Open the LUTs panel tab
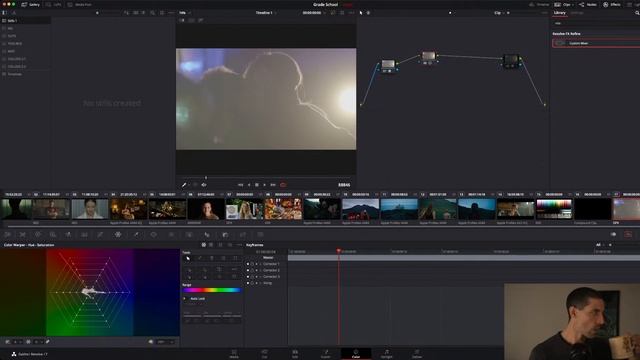The width and height of the screenshot is (640, 360). pyautogui.click(x=53, y=4)
